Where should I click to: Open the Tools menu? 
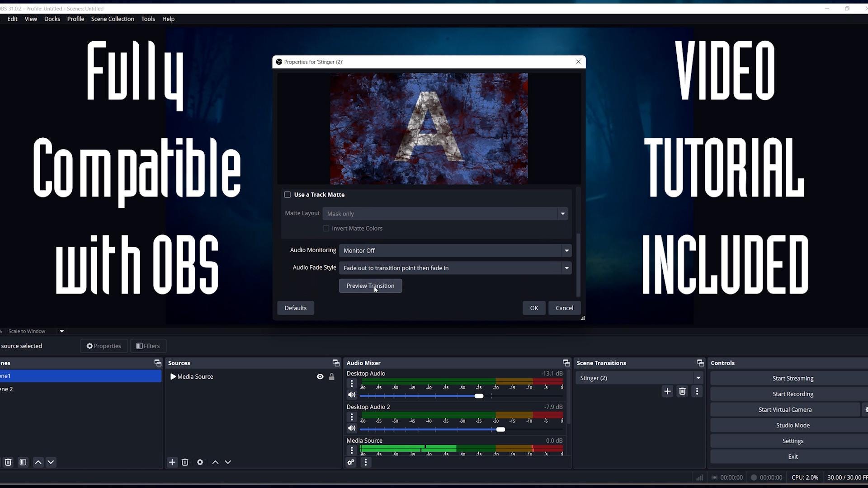(148, 19)
